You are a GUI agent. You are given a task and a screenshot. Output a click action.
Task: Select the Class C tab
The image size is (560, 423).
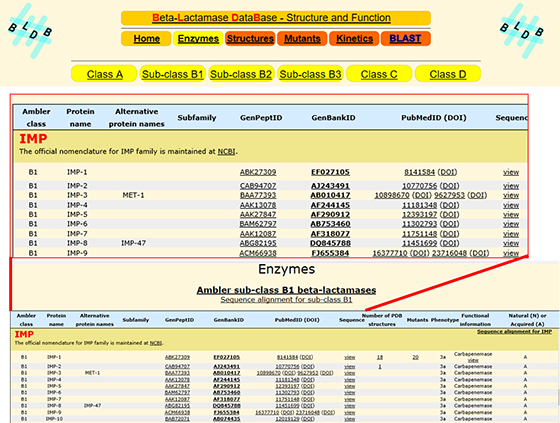click(x=379, y=74)
